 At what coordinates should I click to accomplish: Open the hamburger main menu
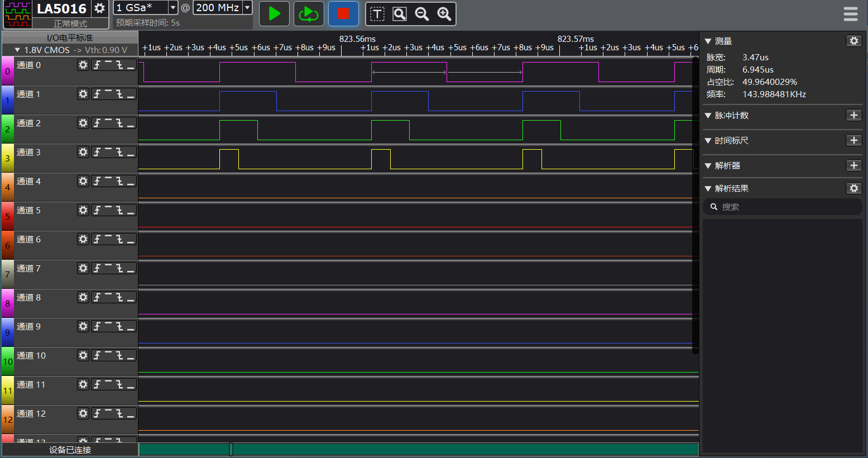(x=850, y=14)
